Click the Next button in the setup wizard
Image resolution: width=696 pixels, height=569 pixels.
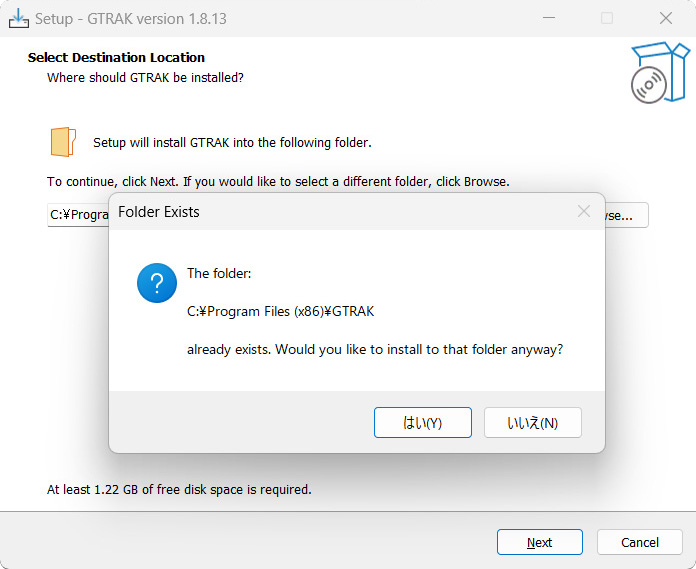[540, 542]
